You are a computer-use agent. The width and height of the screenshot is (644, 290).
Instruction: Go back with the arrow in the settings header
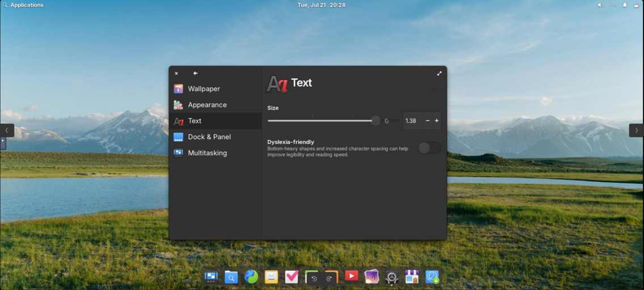(x=196, y=73)
